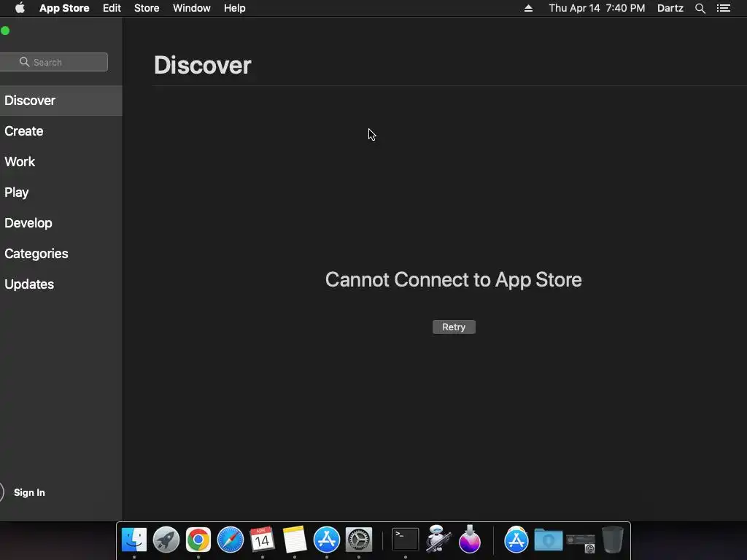Open Notification Center list icon

[723, 8]
